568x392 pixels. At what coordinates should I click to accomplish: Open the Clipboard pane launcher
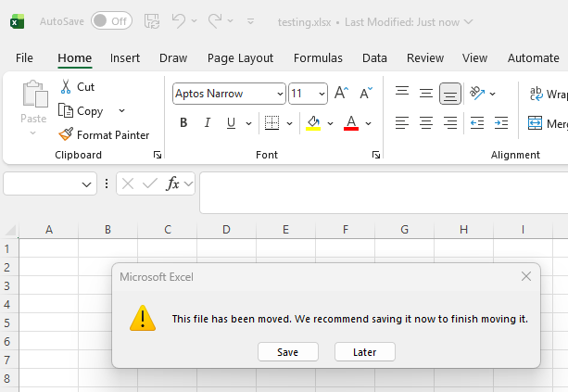pos(158,155)
